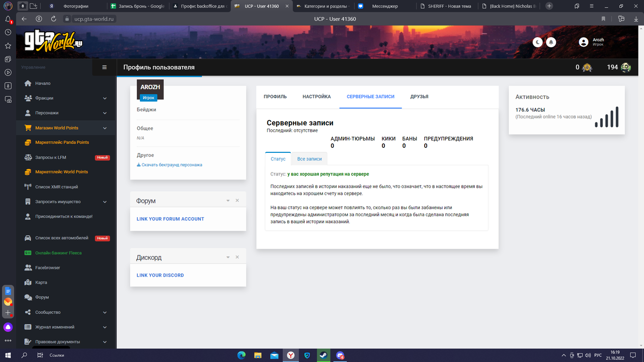The image size is (644, 362).
Task: Click the notifications bell in site header
Action: (x=551, y=42)
